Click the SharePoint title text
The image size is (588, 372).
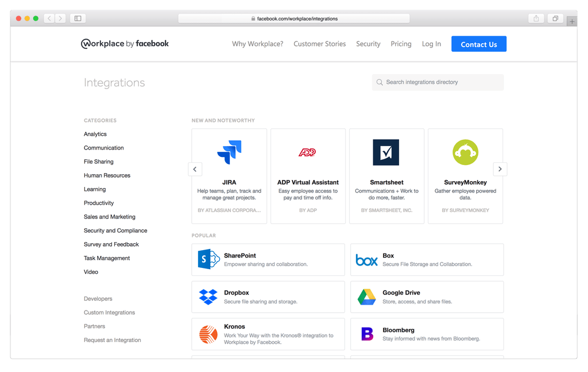click(x=240, y=256)
